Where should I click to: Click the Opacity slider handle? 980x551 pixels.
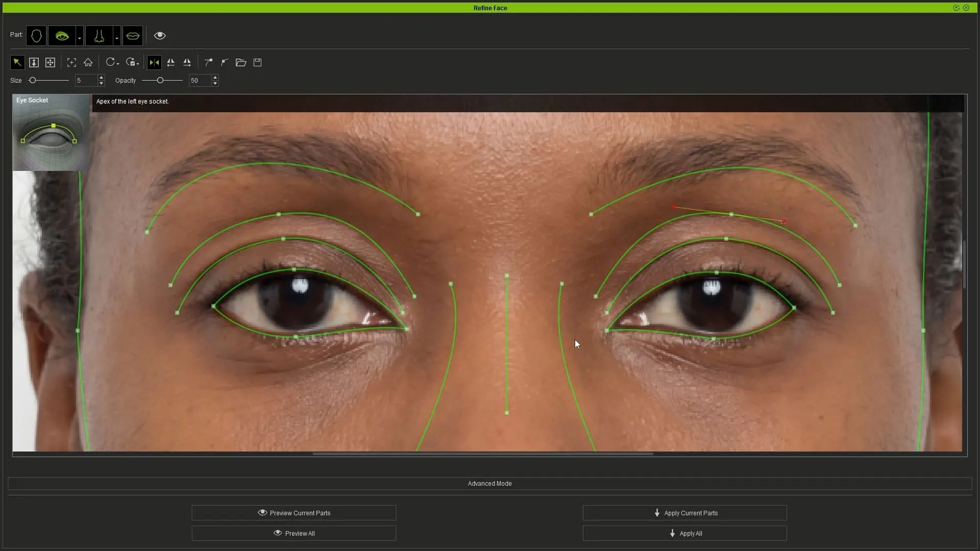point(160,80)
